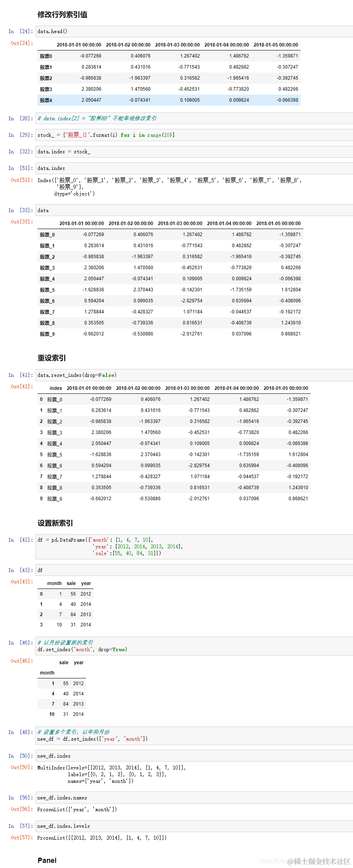Click the column header 2018-01-03 00:00:00 in Out[24]
The width and height of the screenshot is (353, 868).
click(177, 45)
